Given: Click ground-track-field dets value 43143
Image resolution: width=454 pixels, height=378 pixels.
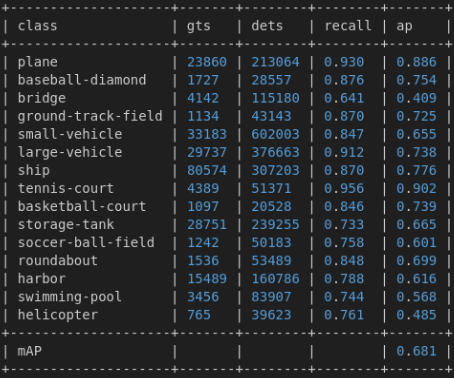Looking at the screenshot, I should [x=271, y=116].
